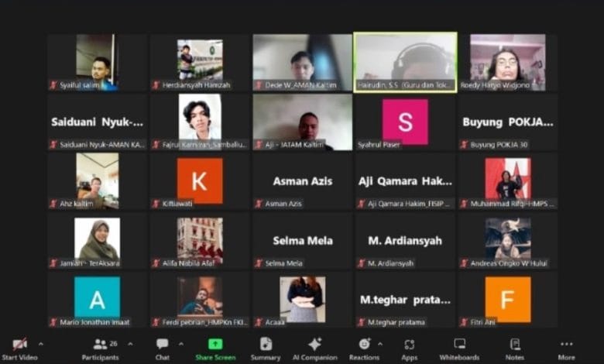Select Hairudin's highlighted video tile
This screenshot has height=364, width=604.
tap(405, 63)
